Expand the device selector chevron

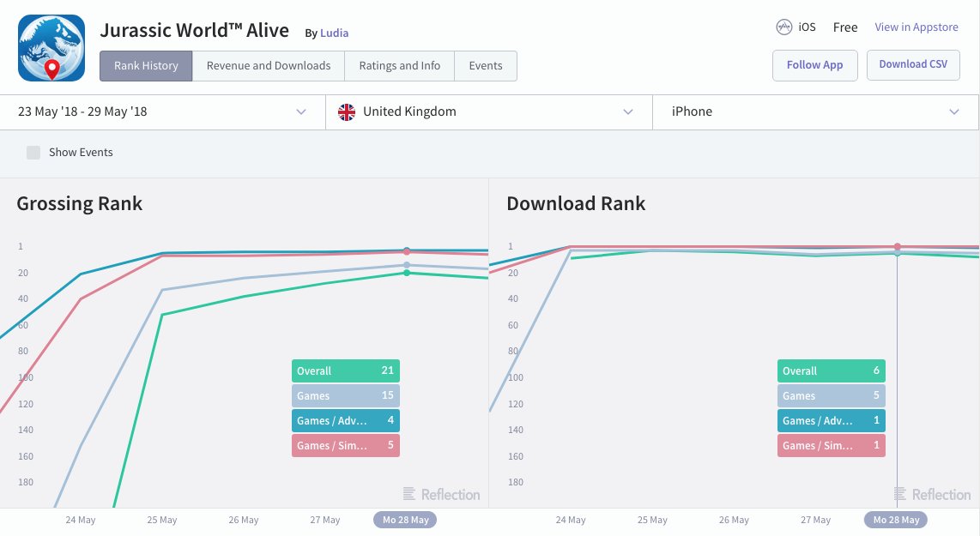[x=954, y=111]
